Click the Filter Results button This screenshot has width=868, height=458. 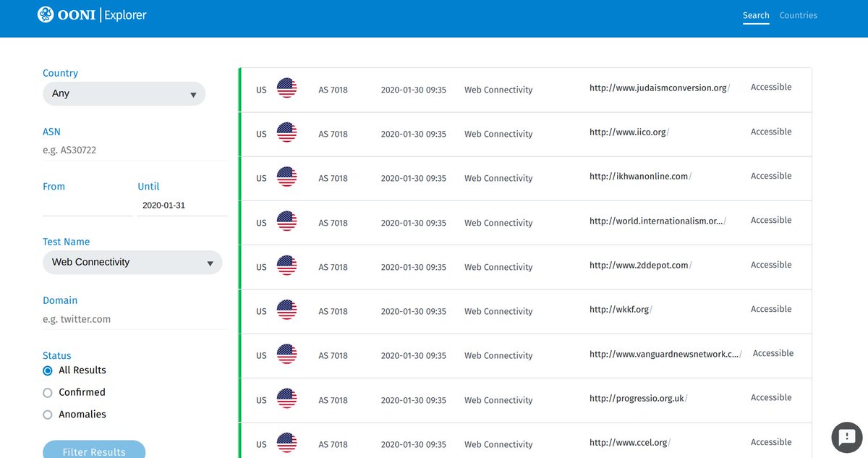click(x=94, y=449)
